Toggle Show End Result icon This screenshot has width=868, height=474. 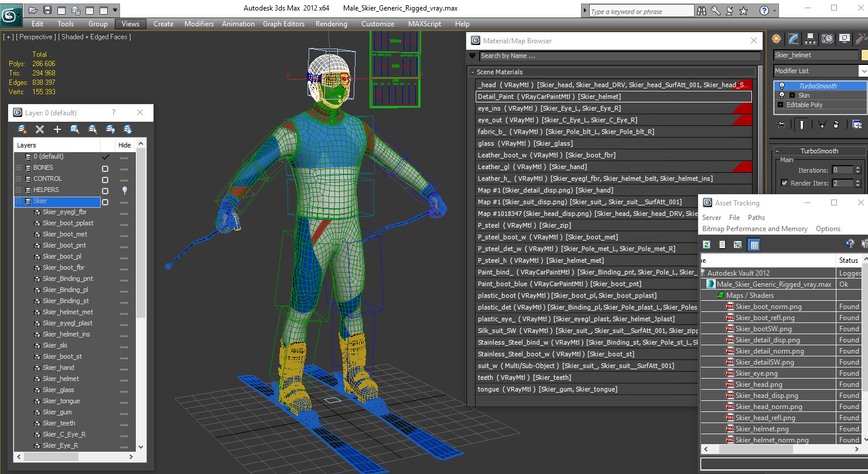(801, 124)
